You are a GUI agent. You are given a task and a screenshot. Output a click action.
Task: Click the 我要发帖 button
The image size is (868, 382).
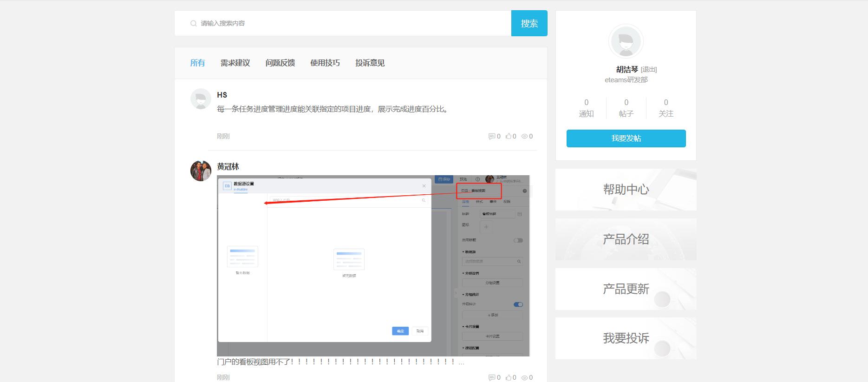pyautogui.click(x=626, y=138)
